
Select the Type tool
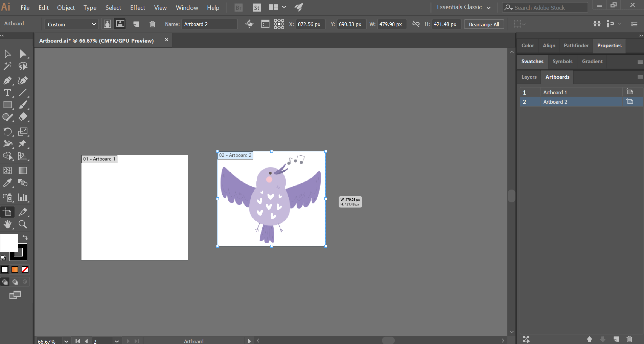(7, 93)
